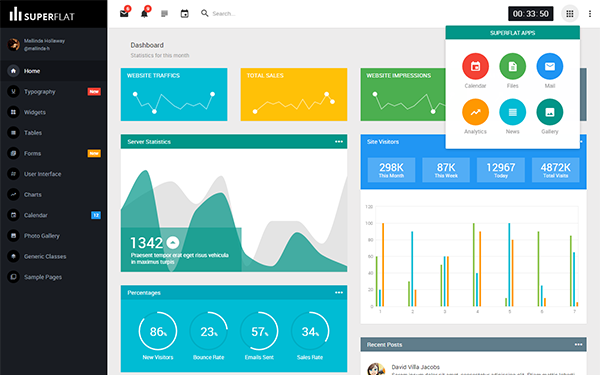Open the Gallery app icon

point(549,112)
